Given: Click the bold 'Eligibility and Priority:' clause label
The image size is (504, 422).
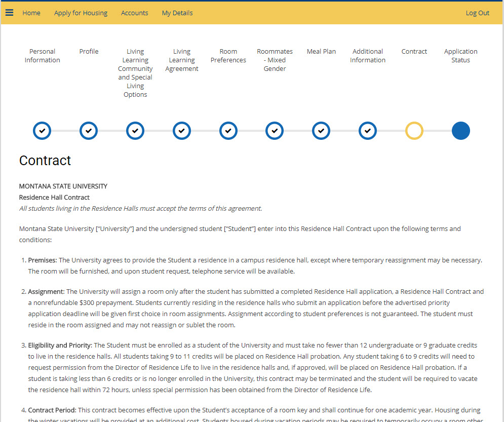Looking at the screenshot, I should click(60, 345).
